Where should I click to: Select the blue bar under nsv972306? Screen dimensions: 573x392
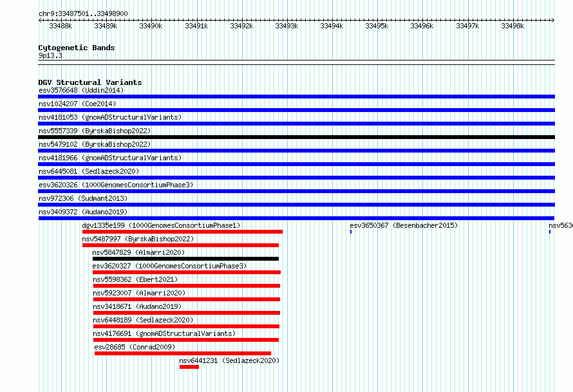coord(296,205)
